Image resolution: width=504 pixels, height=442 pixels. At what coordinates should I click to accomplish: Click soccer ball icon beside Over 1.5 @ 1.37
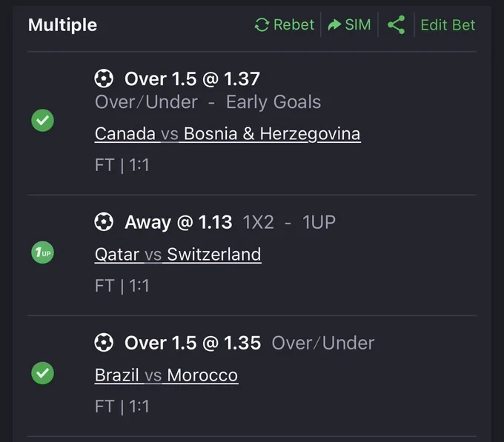pyautogui.click(x=104, y=78)
